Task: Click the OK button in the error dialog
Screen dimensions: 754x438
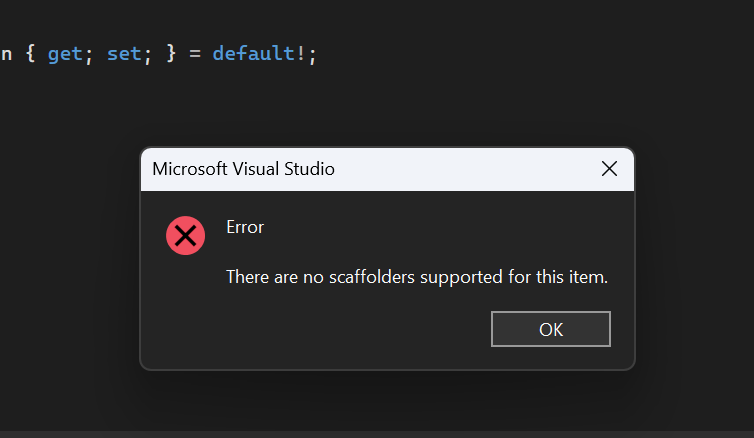Action: click(551, 329)
